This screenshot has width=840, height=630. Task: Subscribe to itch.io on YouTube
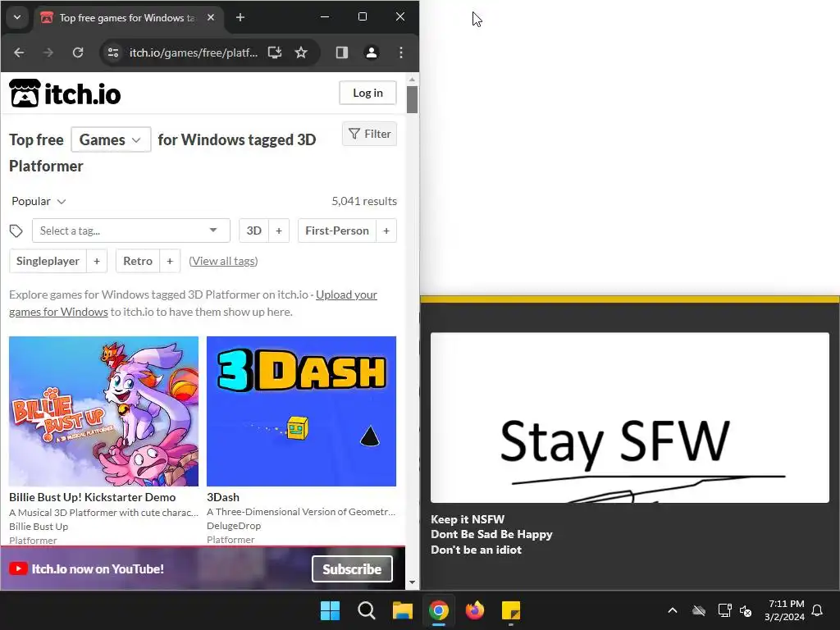(352, 569)
